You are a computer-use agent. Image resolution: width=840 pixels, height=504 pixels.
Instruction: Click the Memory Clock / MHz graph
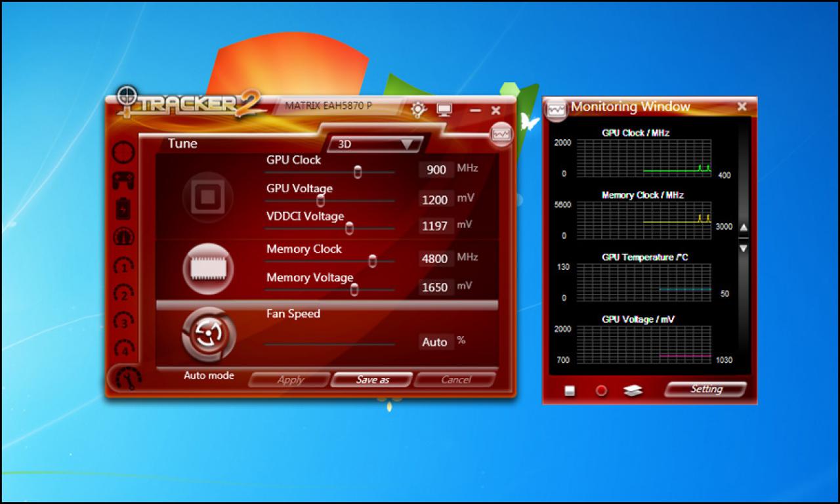coord(644,220)
